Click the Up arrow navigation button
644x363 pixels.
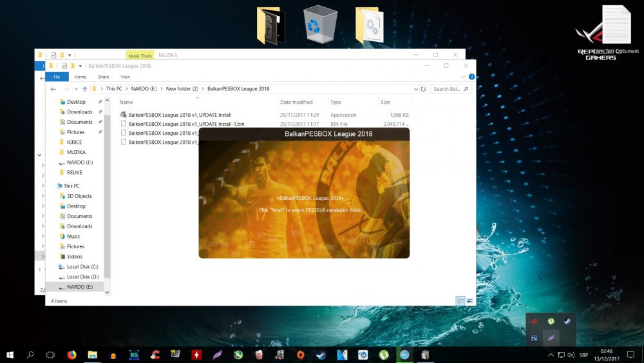click(x=84, y=89)
